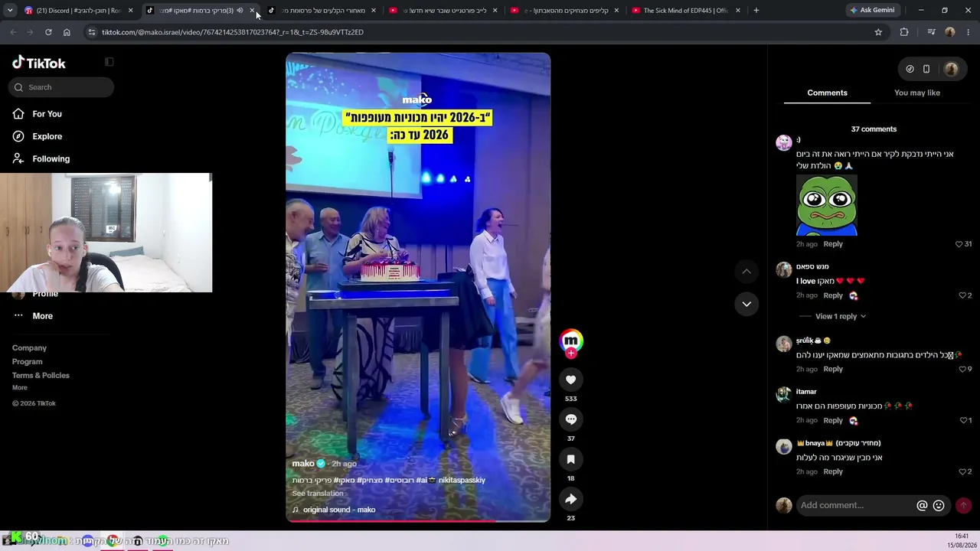The height and width of the screenshot is (551, 980).
Task: Click the mako username in the caption
Action: pyautogui.click(x=303, y=464)
